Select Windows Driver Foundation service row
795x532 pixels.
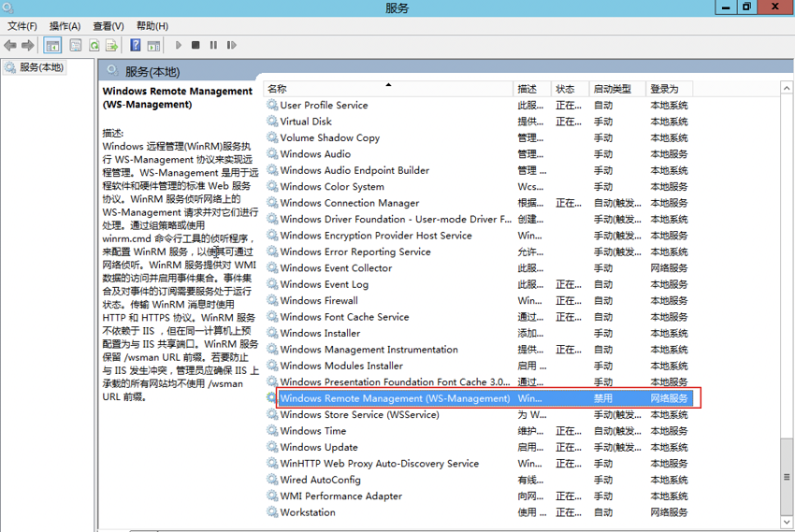[477, 219]
